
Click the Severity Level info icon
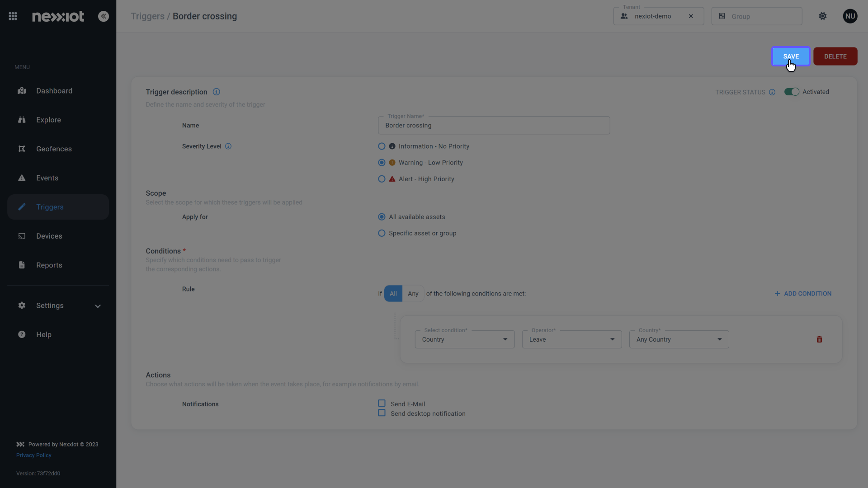click(x=228, y=146)
